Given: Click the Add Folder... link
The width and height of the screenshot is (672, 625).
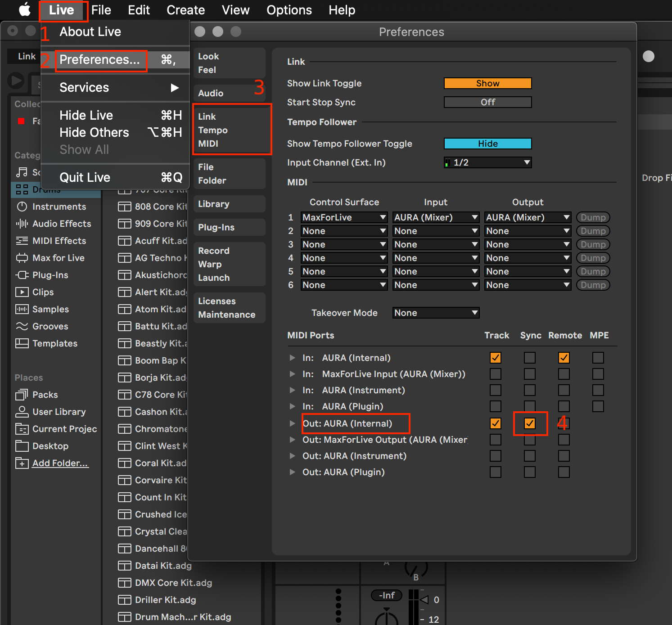Looking at the screenshot, I should 60,463.
